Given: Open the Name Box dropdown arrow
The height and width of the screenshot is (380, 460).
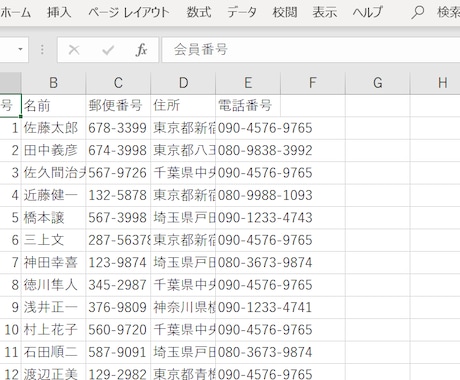Looking at the screenshot, I should [x=20, y=49].
